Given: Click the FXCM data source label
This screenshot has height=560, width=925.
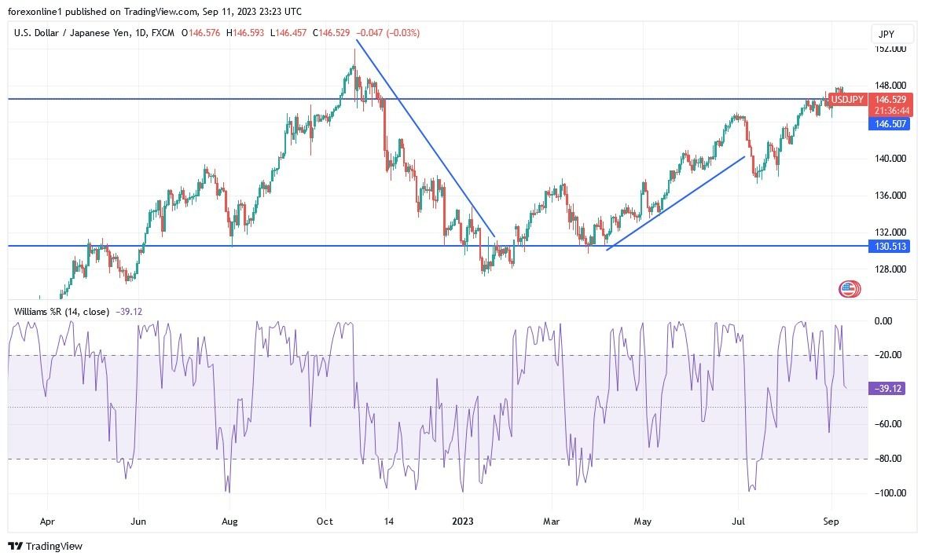Looking at the screenshot, I should tap(163, 33).
